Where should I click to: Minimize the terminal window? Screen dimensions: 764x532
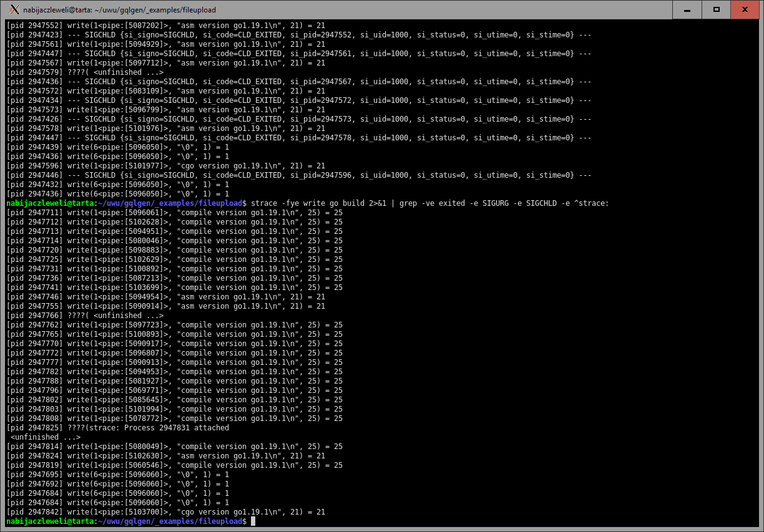[x=687, y=9]
